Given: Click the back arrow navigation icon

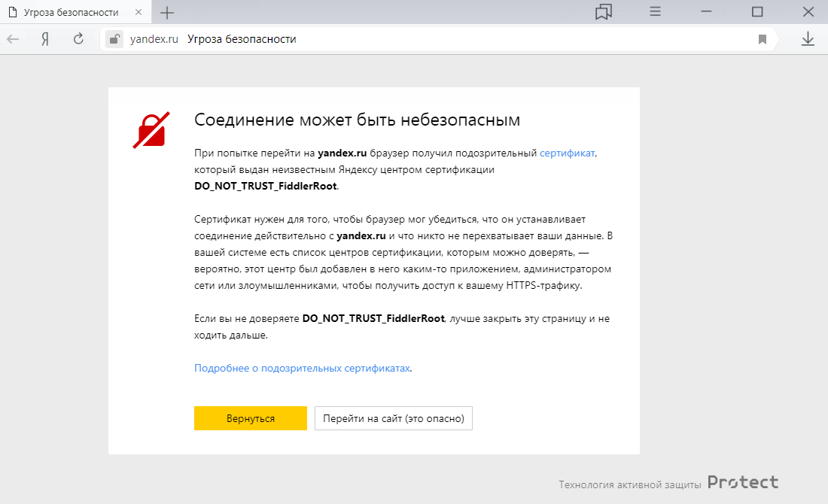Looking at the screenshot, I should tap(13, 39).
